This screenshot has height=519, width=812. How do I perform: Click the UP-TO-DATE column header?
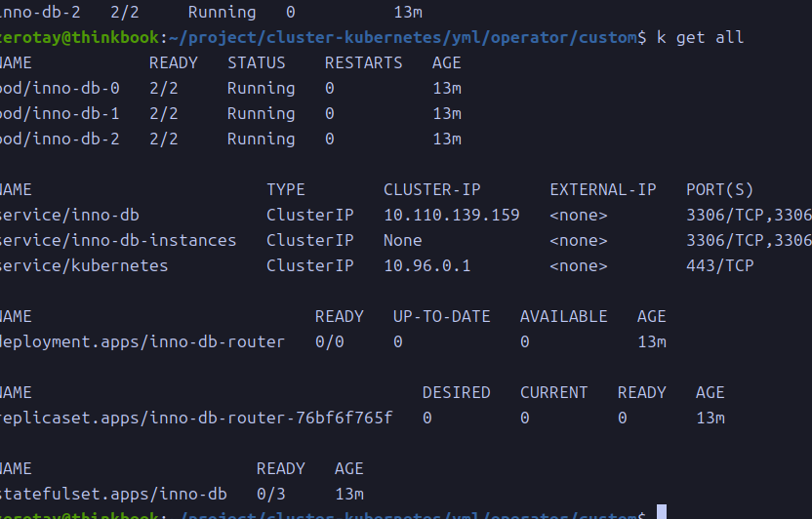[441, 316]
